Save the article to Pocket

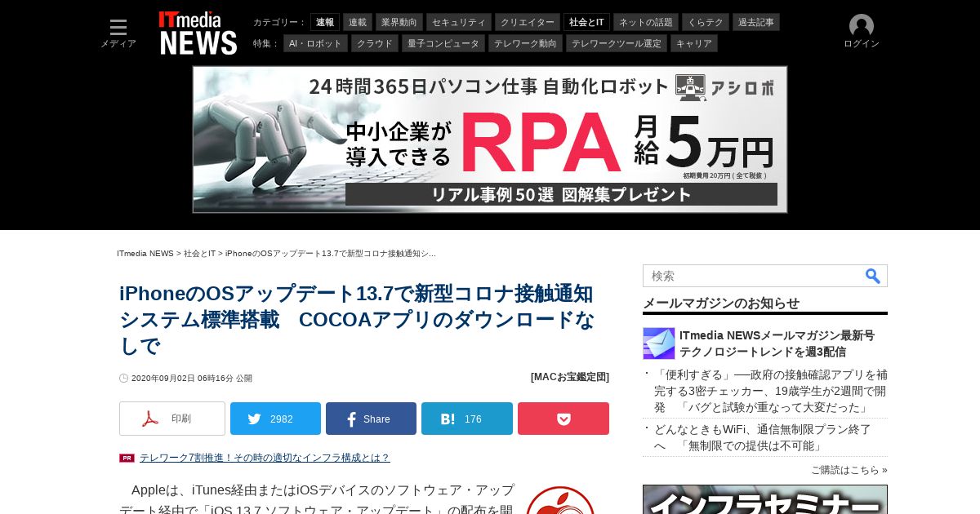(563, 419)
